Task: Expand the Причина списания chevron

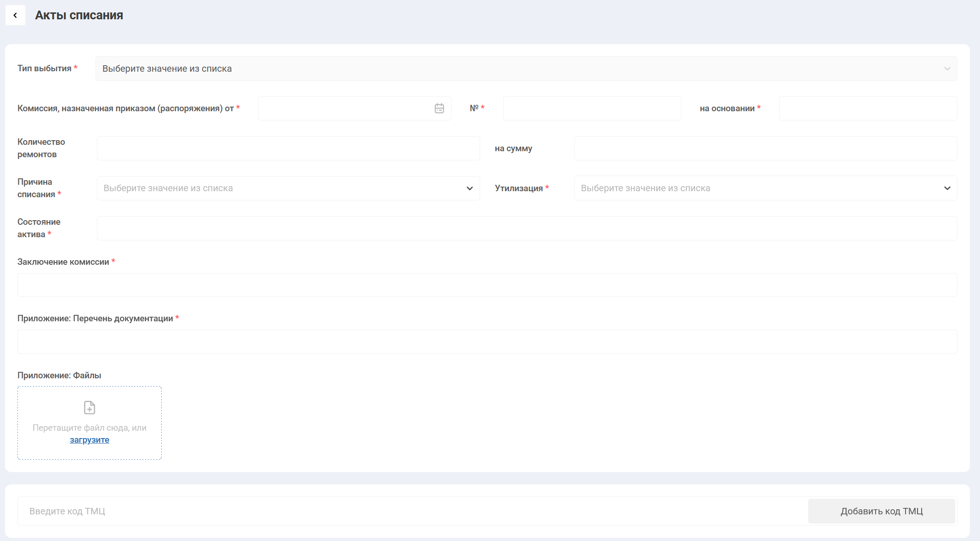Action: point(469,188)
